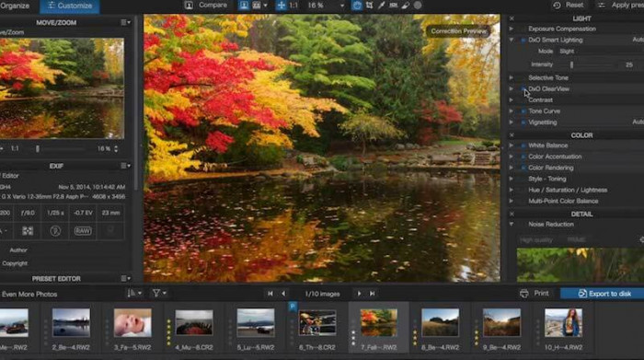Screen dimensions: 644x360
Task: Click the round gray tool icon
Action: tap(418, 6)
